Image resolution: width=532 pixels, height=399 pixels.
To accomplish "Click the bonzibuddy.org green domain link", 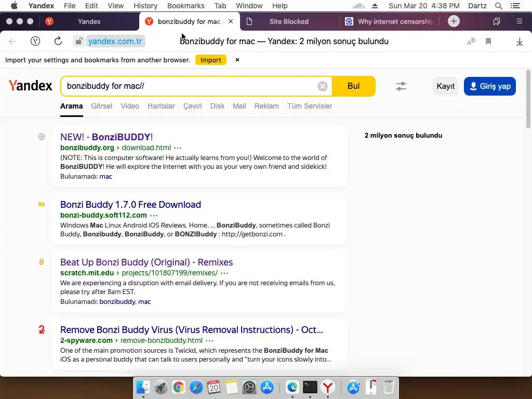I will pos(87,148).
